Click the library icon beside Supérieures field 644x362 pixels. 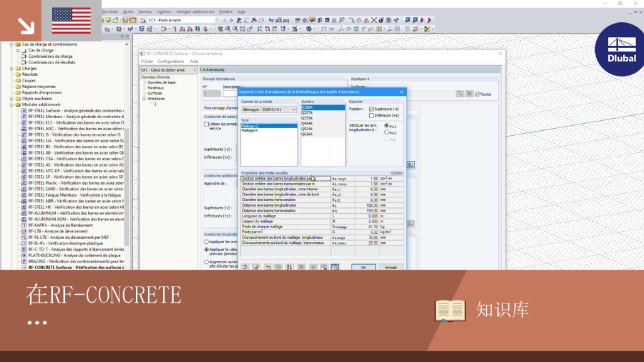[411, 165]
